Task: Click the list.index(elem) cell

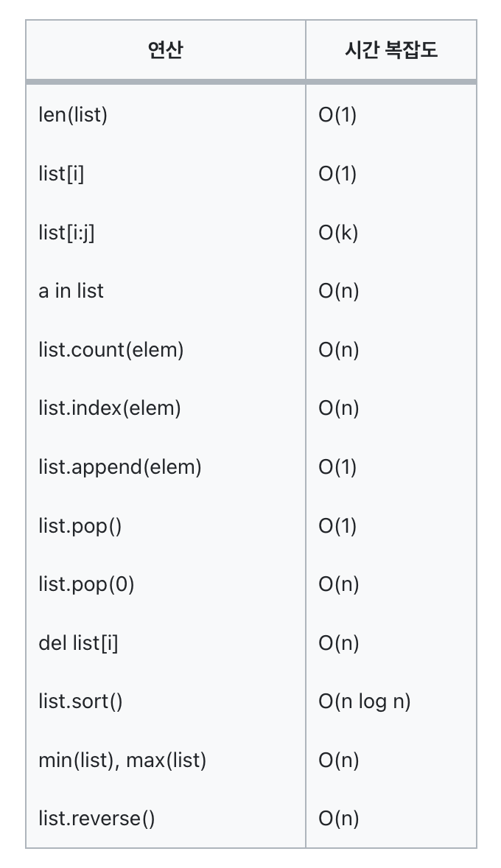Action: pos(166,408)
